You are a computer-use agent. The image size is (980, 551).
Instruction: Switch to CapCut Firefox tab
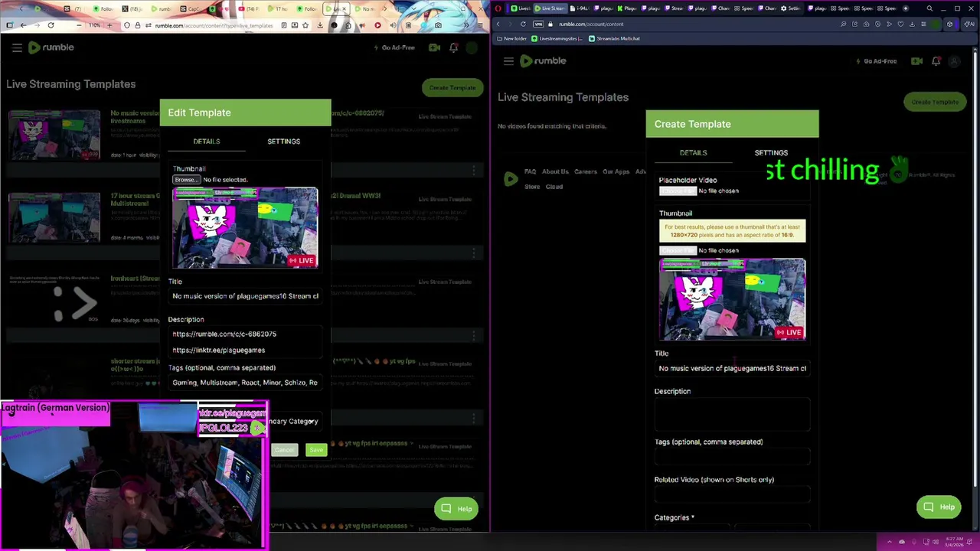[191, 8]
